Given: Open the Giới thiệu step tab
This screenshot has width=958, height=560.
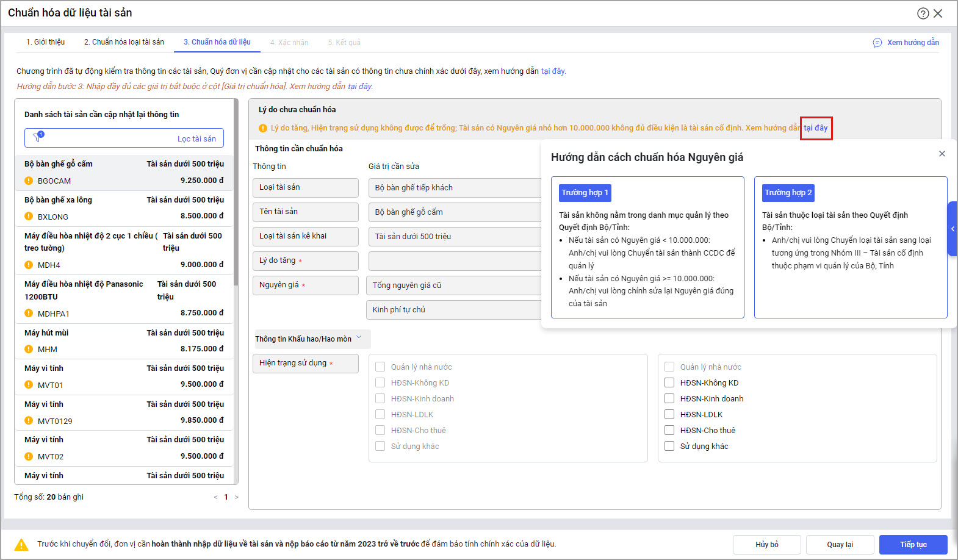Looking at the screenshot, I should click(45, 42).
